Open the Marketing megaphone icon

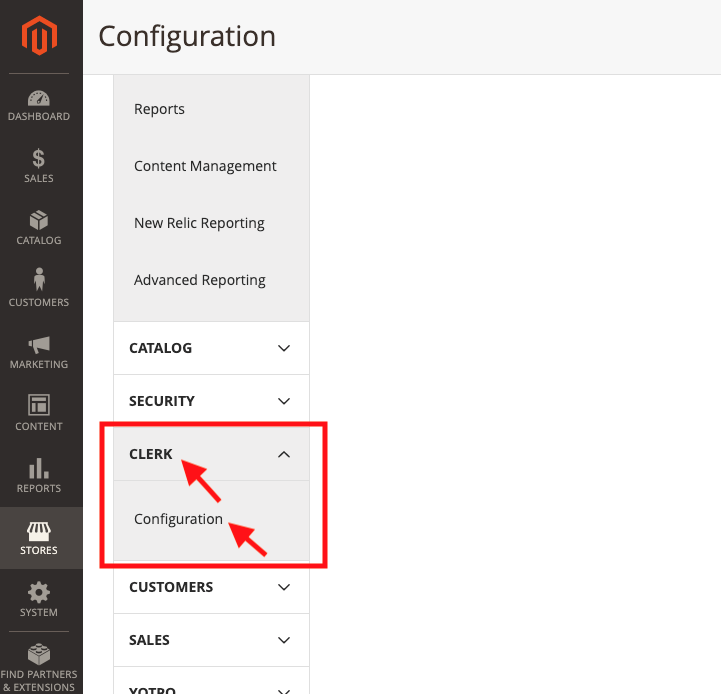[x=39, y=345]
